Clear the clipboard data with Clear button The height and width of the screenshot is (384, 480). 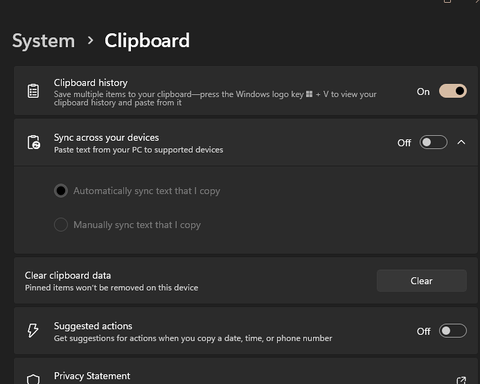pyautogui.click(x=422, y=281)
